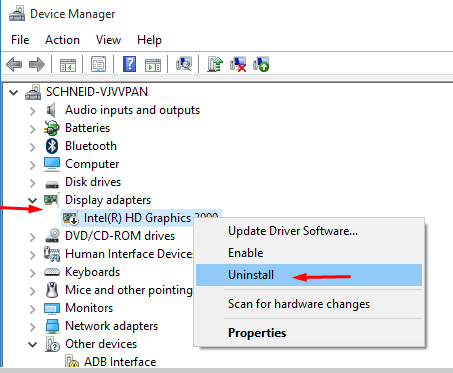Select the Disk drives label
The image size is (453, 373).
pos(93,182)
